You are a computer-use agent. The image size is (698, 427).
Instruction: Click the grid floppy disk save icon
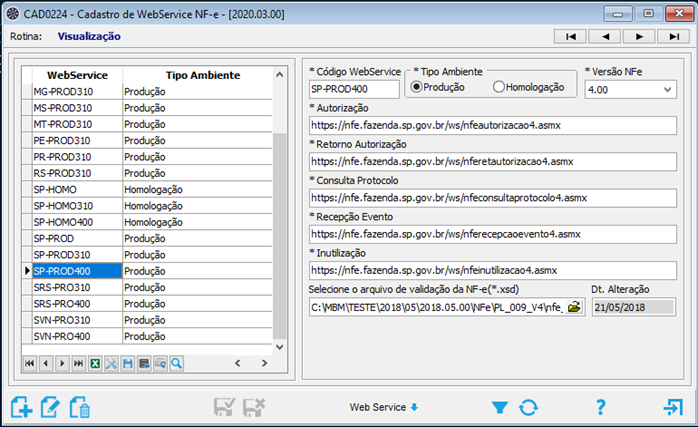pos(128,363)
